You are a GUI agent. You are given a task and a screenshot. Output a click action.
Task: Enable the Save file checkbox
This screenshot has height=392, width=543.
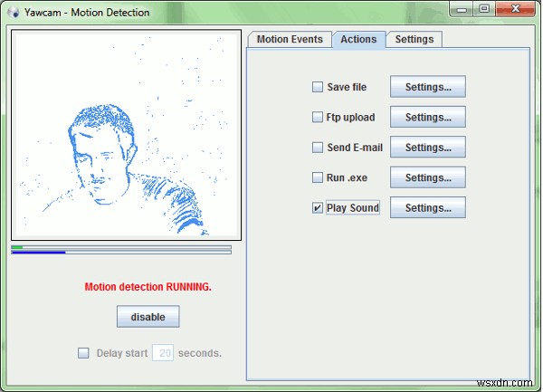[x=318, y=87]
